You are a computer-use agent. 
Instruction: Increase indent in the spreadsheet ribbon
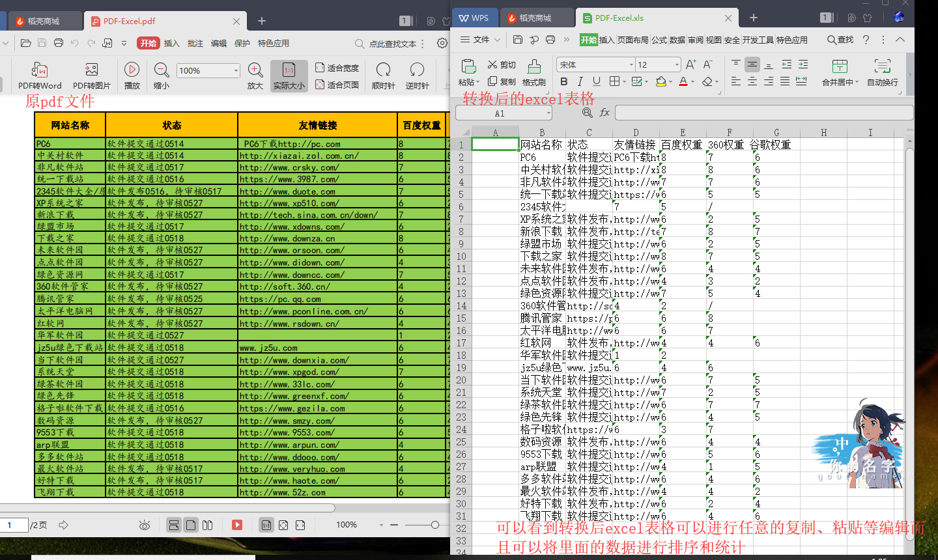click(x=803, y=64)
